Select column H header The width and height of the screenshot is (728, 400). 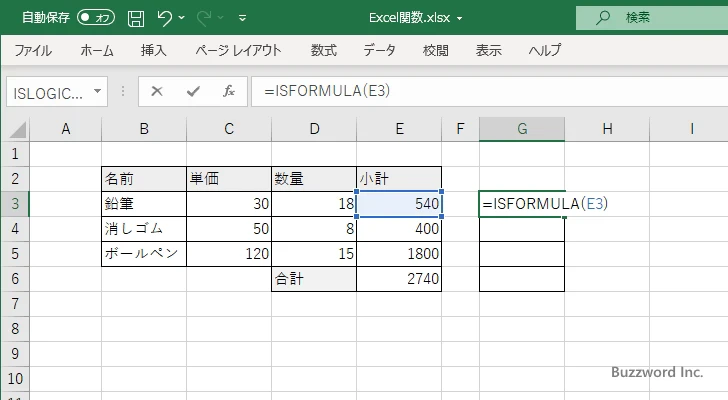pos(607,129)
